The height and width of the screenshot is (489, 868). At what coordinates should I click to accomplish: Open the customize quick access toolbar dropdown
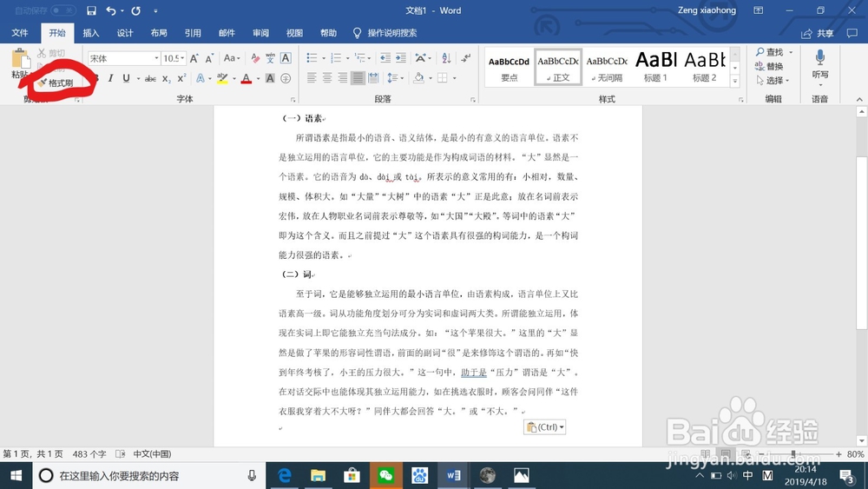155,10
